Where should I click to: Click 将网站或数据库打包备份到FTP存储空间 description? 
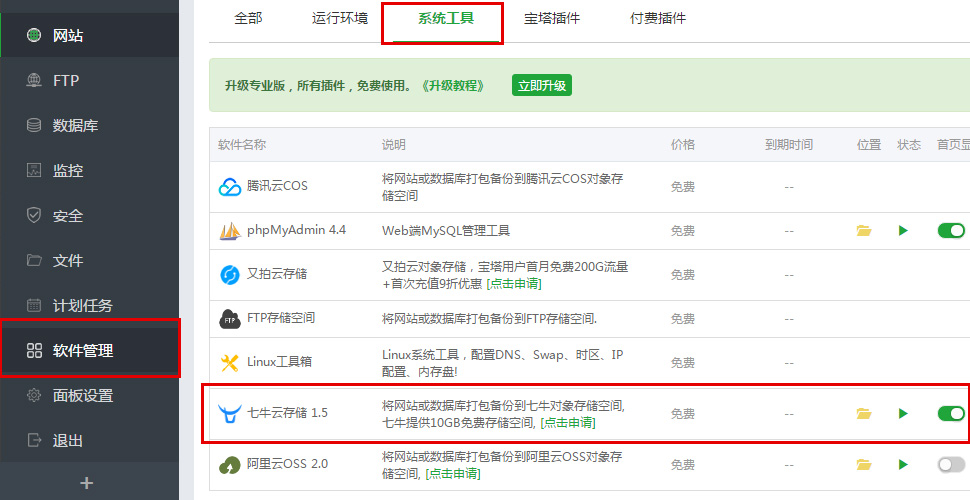(489, 319)
